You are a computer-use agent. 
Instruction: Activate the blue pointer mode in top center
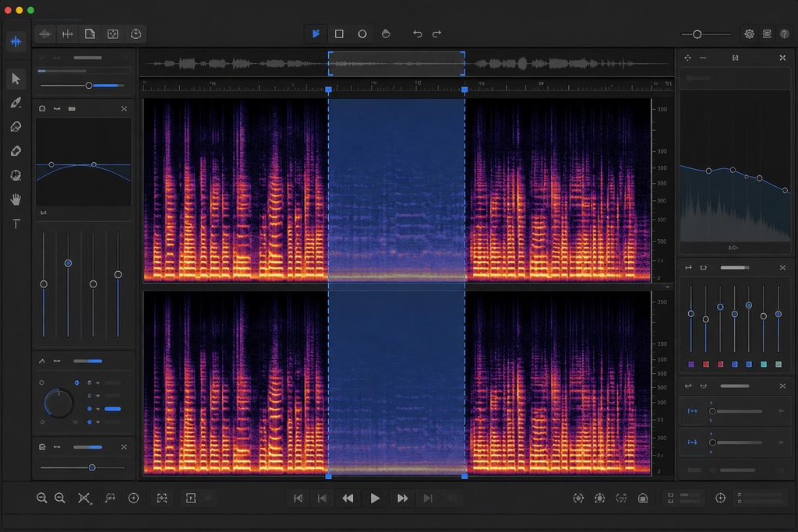coord(316,33)
